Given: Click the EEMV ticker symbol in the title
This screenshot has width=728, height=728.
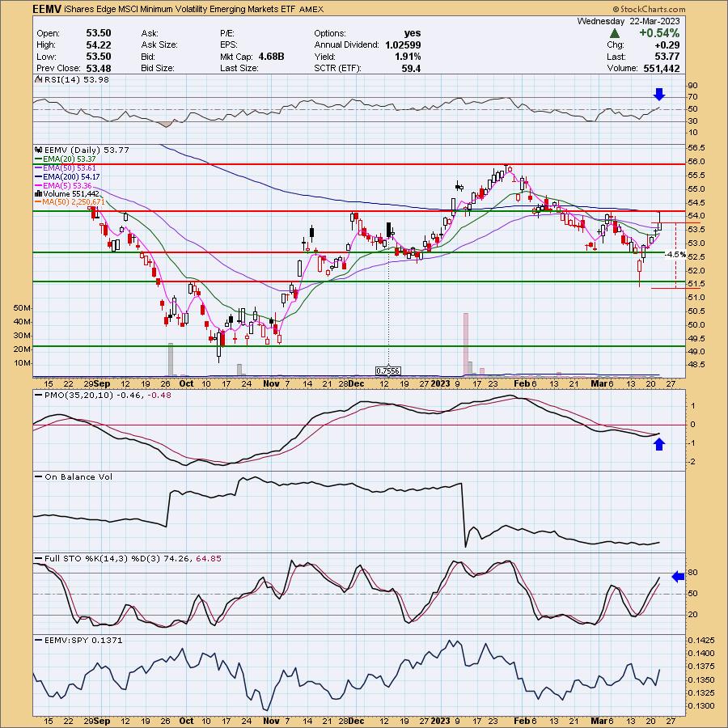Looking at the screenshot, I should point(45,9).
